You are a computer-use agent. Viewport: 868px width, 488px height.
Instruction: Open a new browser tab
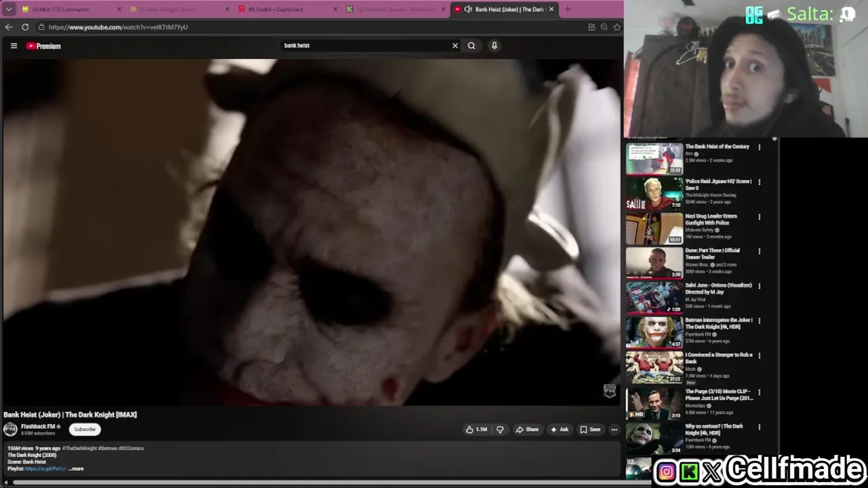tap(568, 9)
